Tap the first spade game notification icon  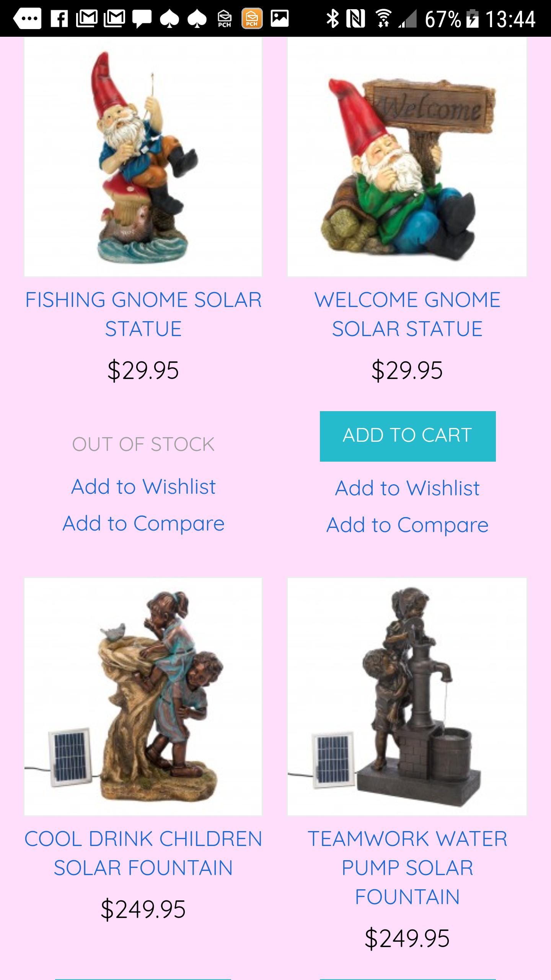(170, 19)
